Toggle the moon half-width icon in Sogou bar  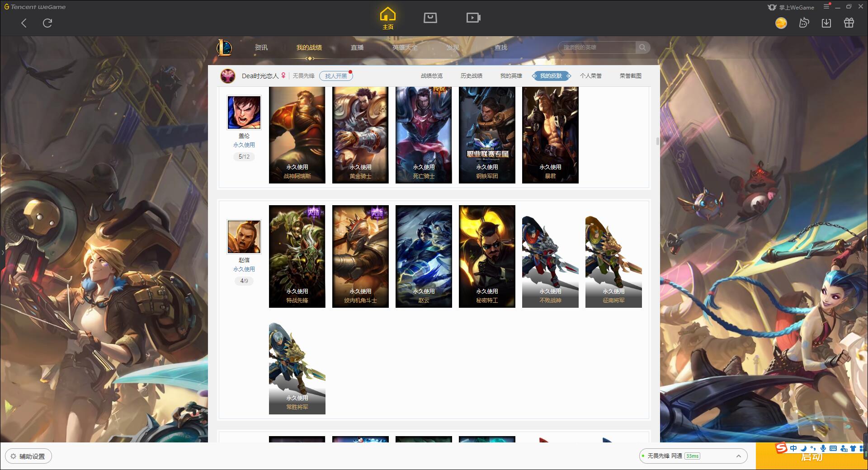click(x=803, y=448)
